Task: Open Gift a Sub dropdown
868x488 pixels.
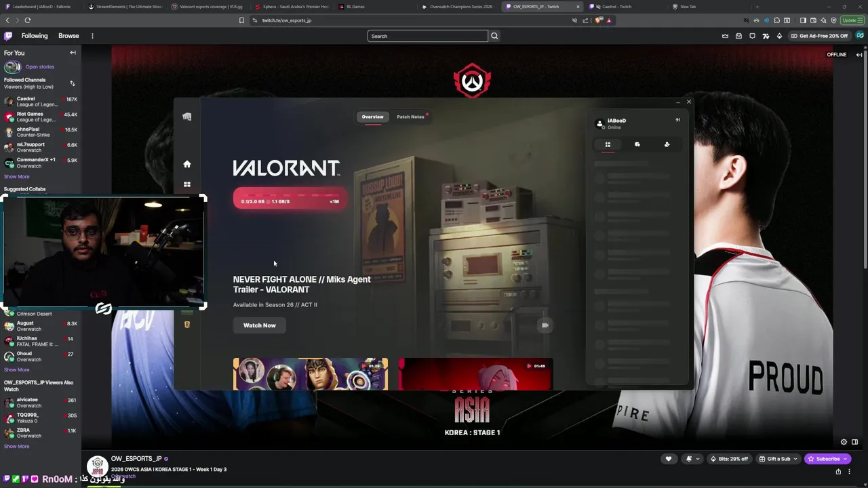Action: tap(778, 459)
